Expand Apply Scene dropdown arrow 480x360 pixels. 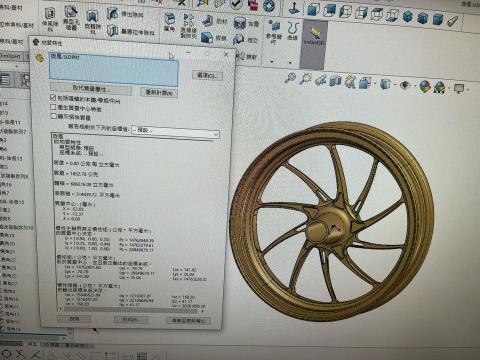point(449,88)
